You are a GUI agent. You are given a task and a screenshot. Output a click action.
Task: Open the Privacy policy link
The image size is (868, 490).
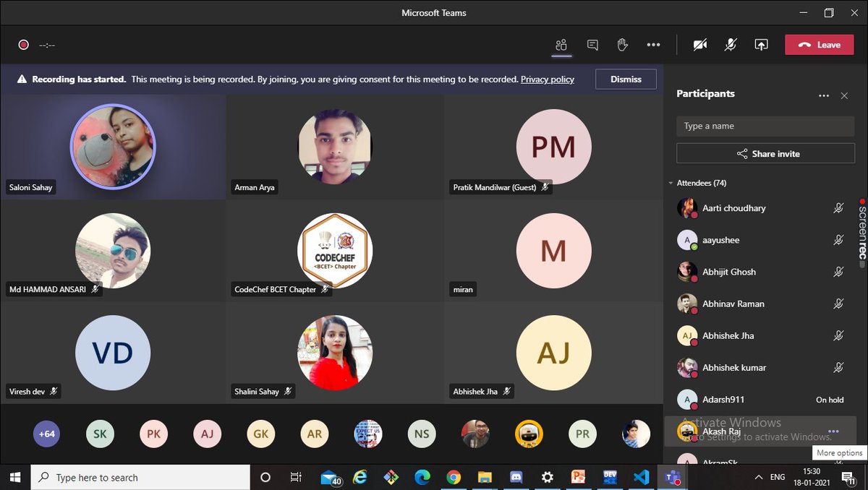tap(548, 79)
